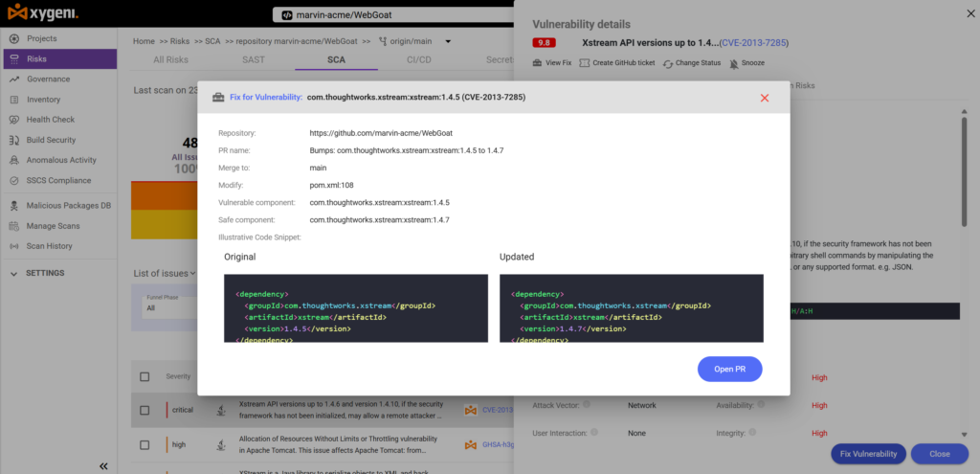
Task: Close the Fix for Vulnerability dialog
Action: (x=765, y=99)
